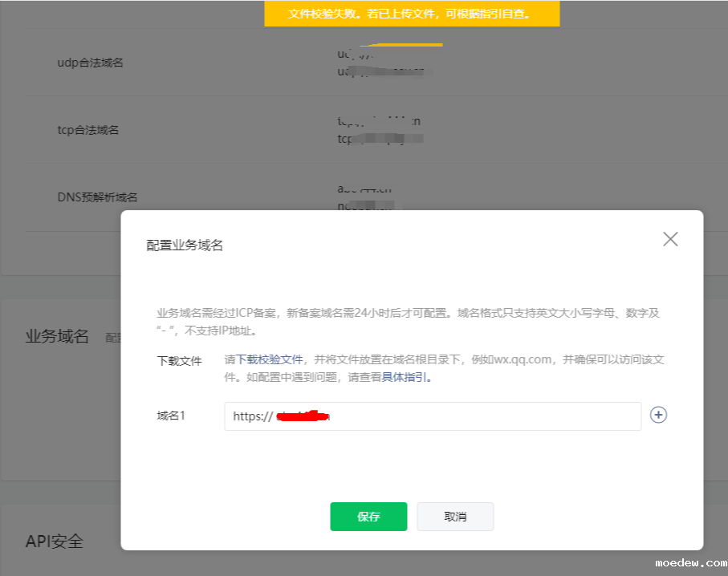This screenshot has width=728, height=576.
Task: Open the 下载校验文件 link
Action: (x=269, y=360)
